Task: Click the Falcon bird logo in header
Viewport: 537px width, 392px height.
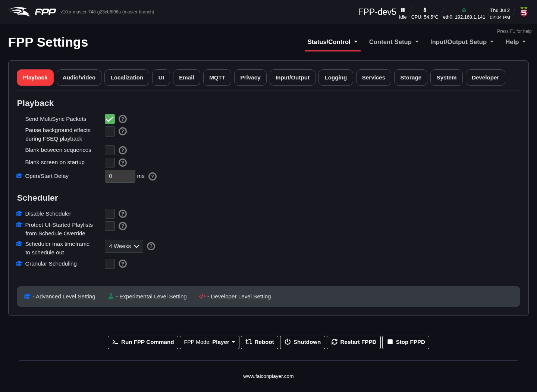Action: (19, 12)
